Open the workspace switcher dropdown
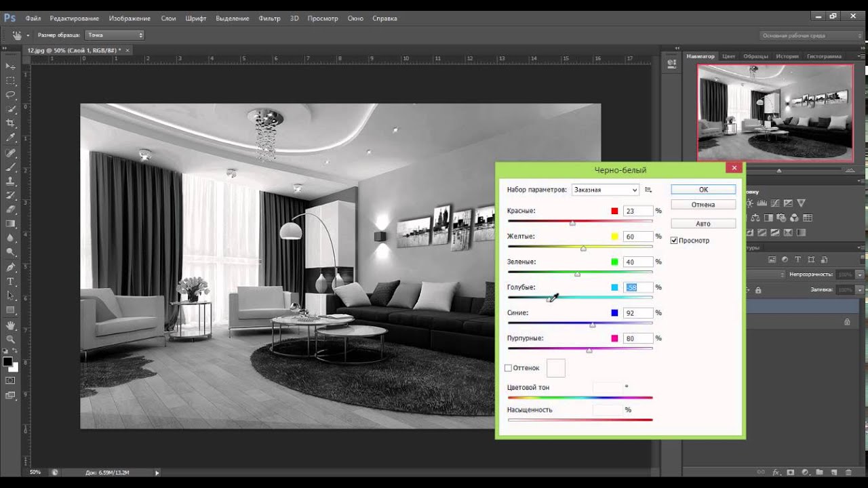This screenshot has width=868, height=488. click(812, 35)
